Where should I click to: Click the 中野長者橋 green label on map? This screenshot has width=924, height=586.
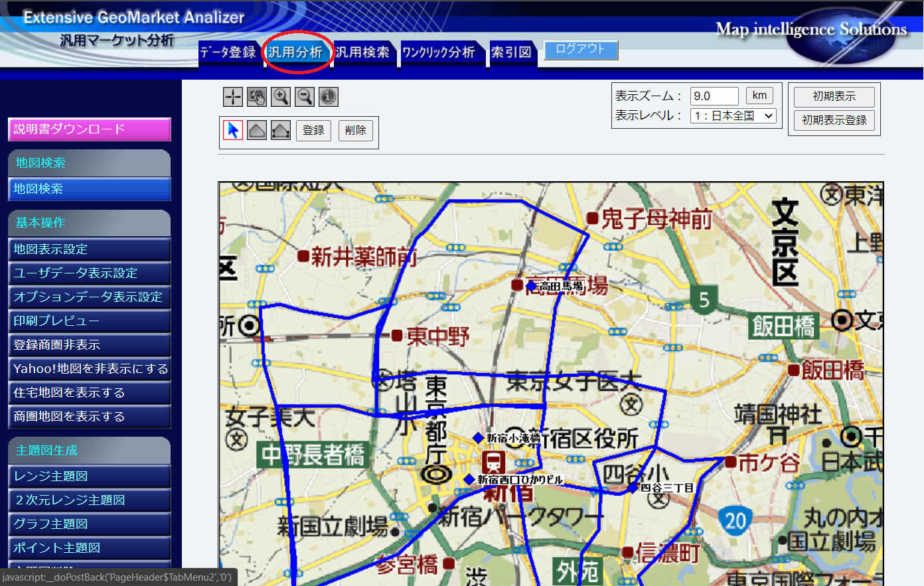312,455
